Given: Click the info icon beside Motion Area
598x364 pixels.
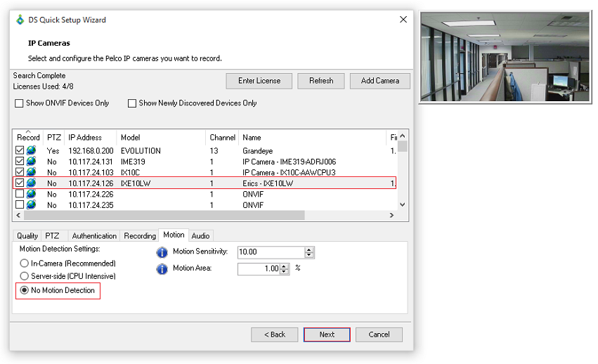Looking at the screenshot, I should coord(162,268).
